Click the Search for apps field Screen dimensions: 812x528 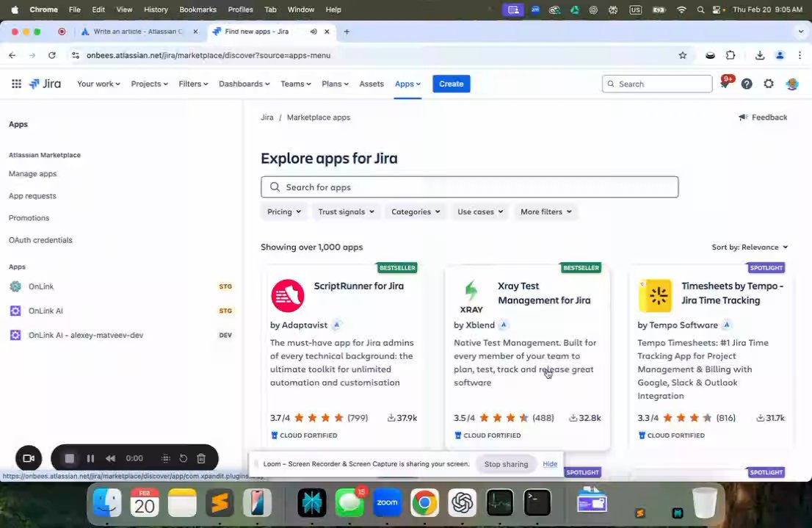[470, 187]
